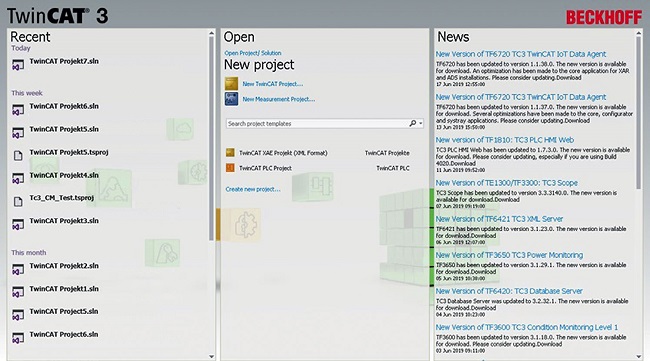Select the TwinCAT XAE Projekt template icon

(230, 153)
